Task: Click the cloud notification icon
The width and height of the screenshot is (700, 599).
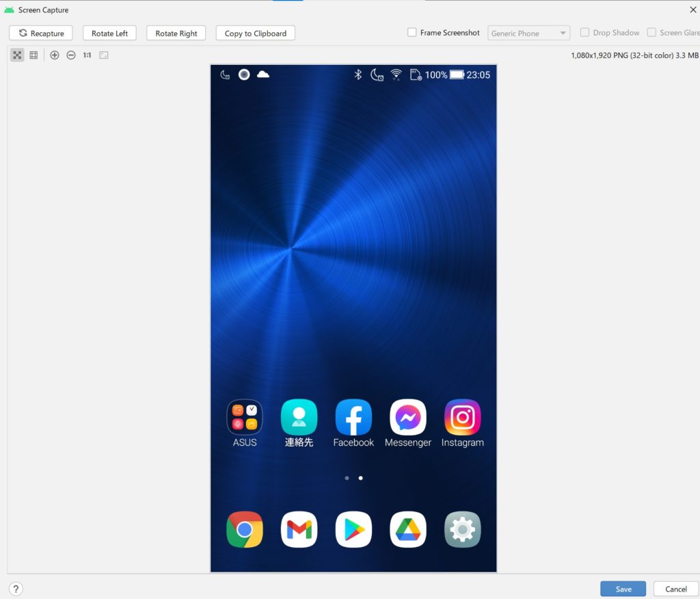Action: click(x=263, y=74)
